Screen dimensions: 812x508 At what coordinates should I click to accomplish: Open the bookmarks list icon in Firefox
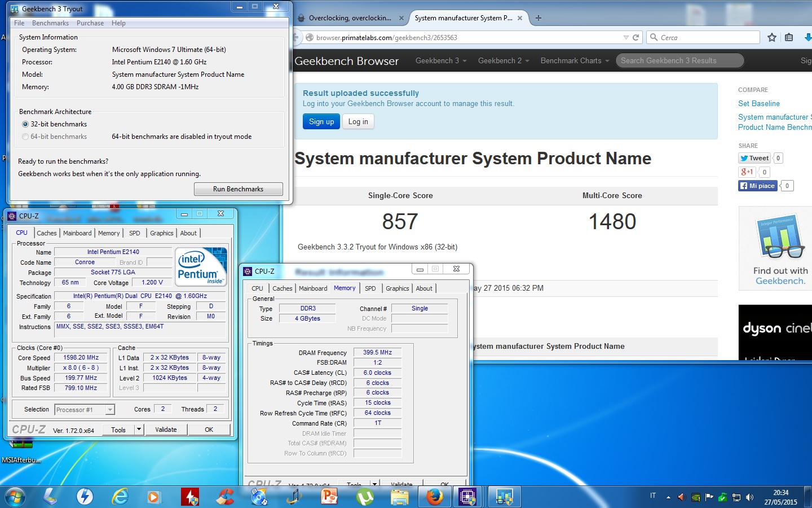click(x=789, y=37)
